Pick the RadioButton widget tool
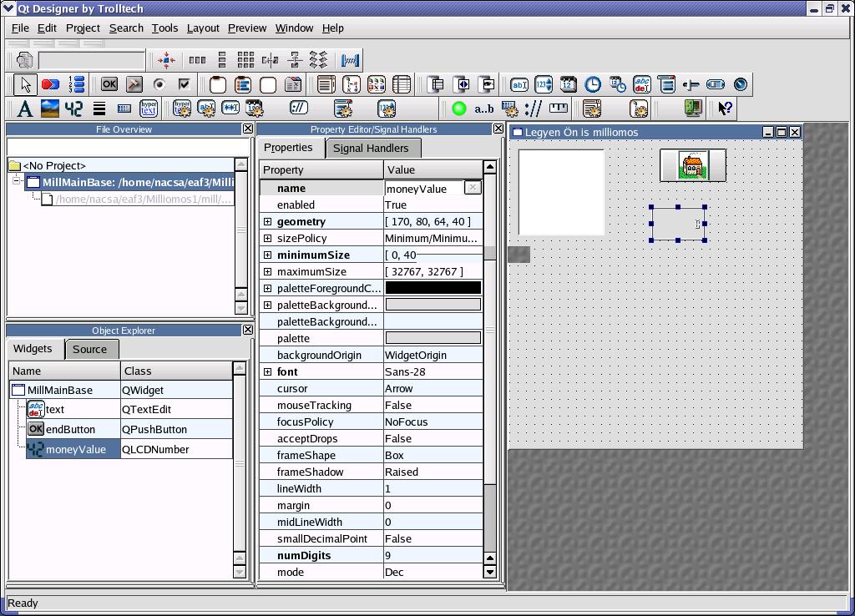 [x=159, y=84]
